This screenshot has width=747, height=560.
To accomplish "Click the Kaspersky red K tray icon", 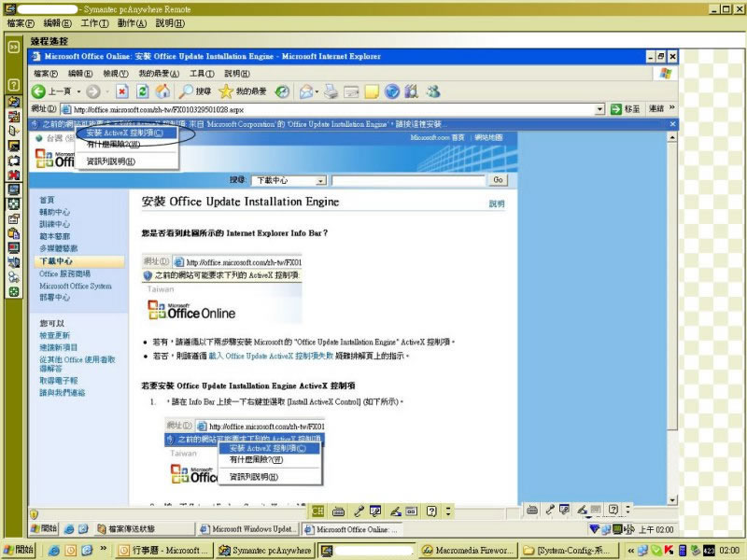I will coord(669,551).
